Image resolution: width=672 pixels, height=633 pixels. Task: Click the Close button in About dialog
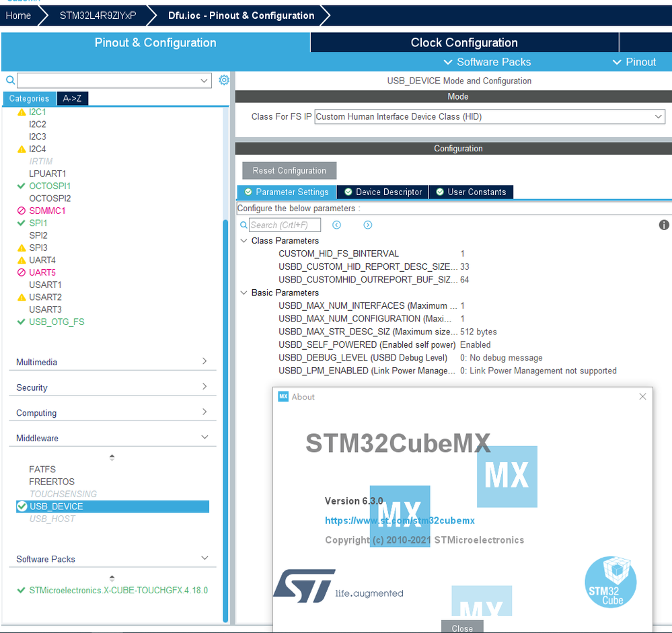[x=462, y=628]
